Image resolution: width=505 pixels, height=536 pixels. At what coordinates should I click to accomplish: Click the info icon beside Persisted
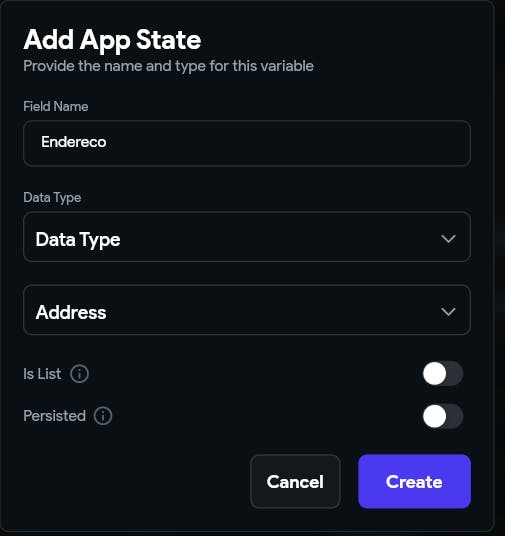click(103, 416)
